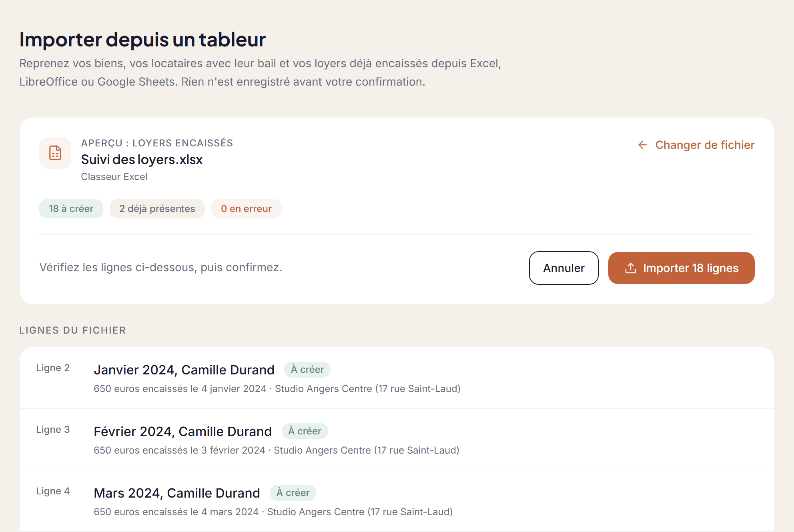The height and width of the screenshot is (532, 794).
Task: Click Importer depuis un tableur title
Action: (x=142, y=39)
